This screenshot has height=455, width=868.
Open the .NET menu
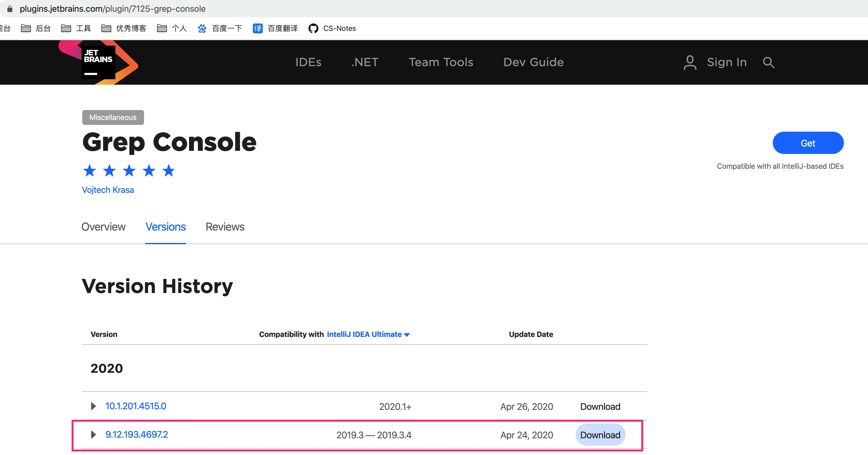click(365, 62)
